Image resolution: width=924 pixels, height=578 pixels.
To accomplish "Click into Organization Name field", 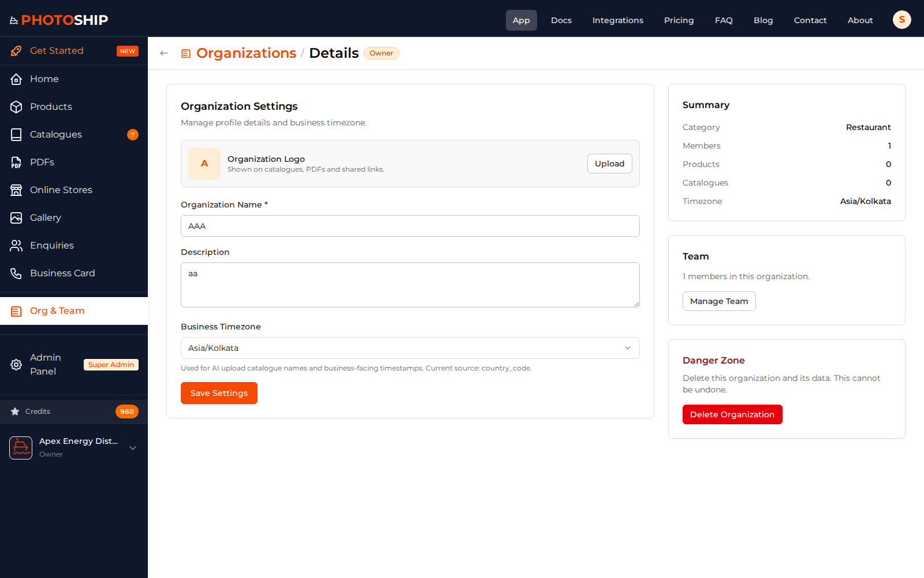I will click(410, 226).
